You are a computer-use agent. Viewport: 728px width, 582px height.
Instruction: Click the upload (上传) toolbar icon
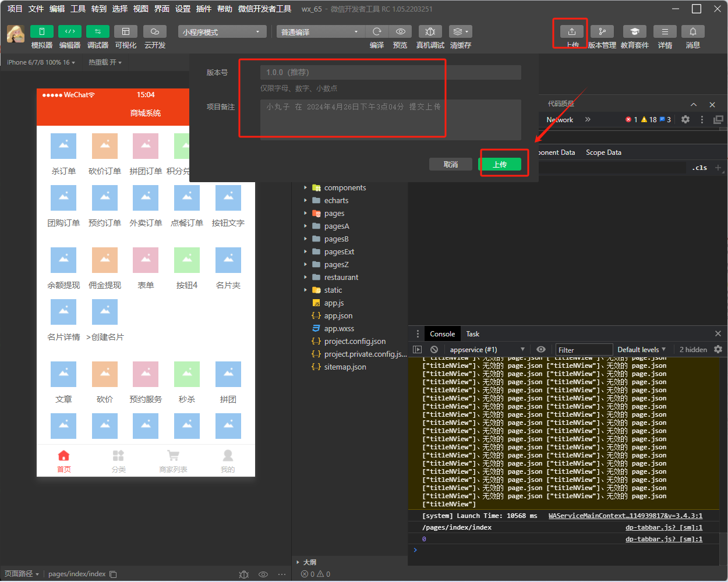(x=571, y=31)
